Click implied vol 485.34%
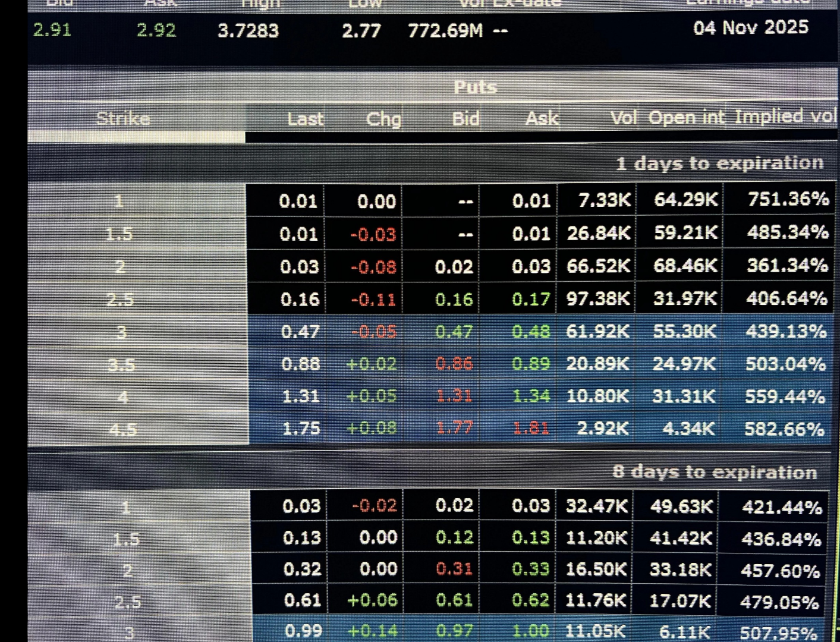 pyautogui.click(x=788, y=232)
